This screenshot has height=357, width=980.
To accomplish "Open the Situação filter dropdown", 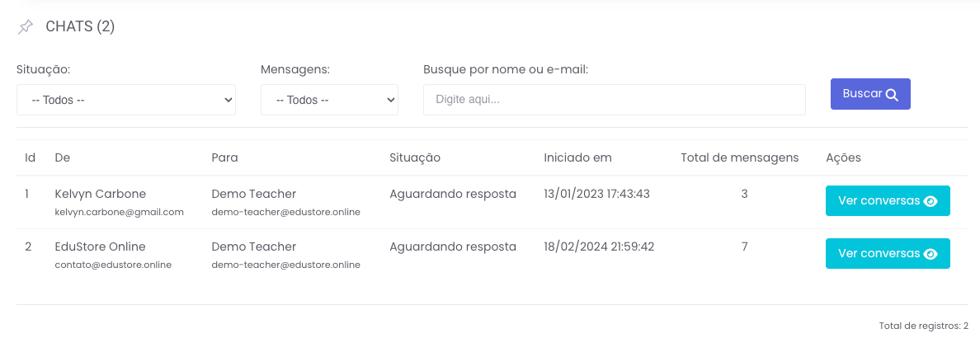I will point(126,100).
